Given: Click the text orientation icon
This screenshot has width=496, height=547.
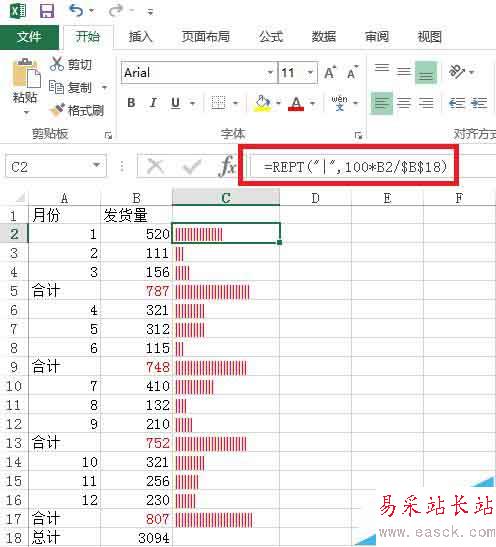Looking at the screenshot, I should click(x=457, y=72).
